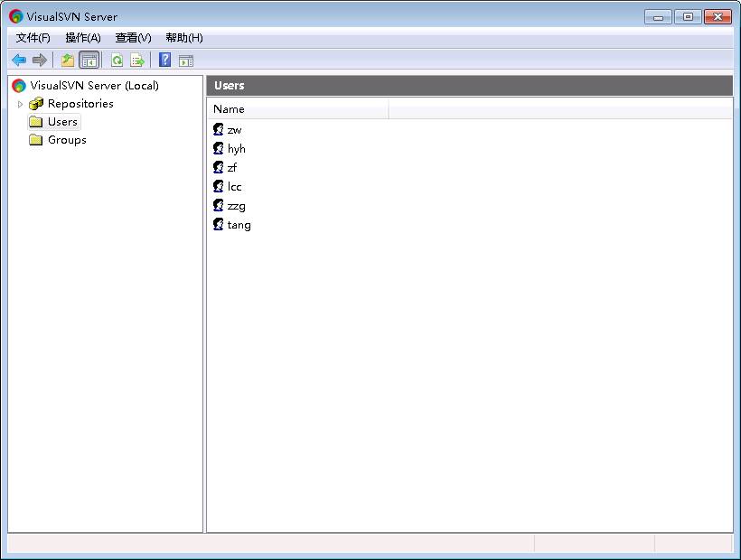
Task: Click the Users folder icon in tree
Action: click(x=36, y=122)
